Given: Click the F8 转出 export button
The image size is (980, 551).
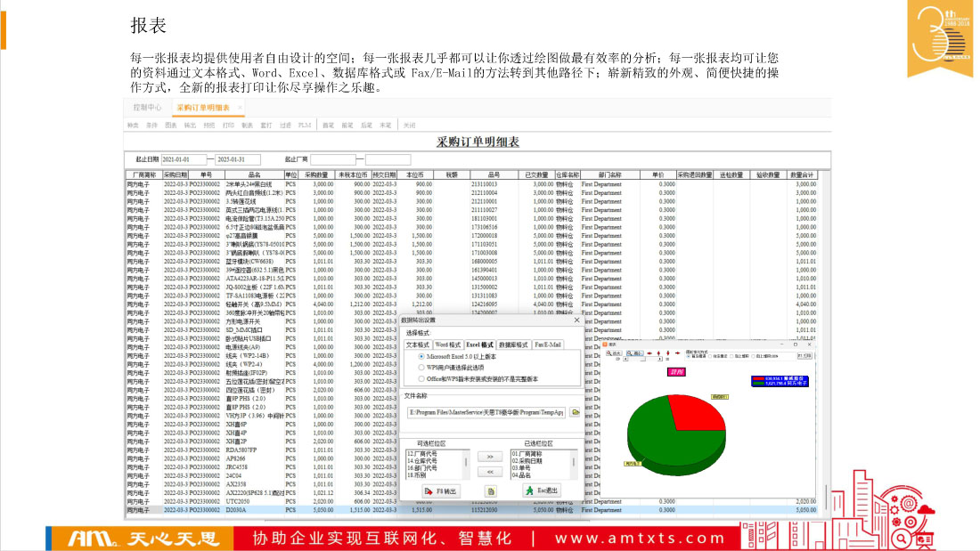Looking at the screenshot, I should pyautogui.click(x=441, y=490).
